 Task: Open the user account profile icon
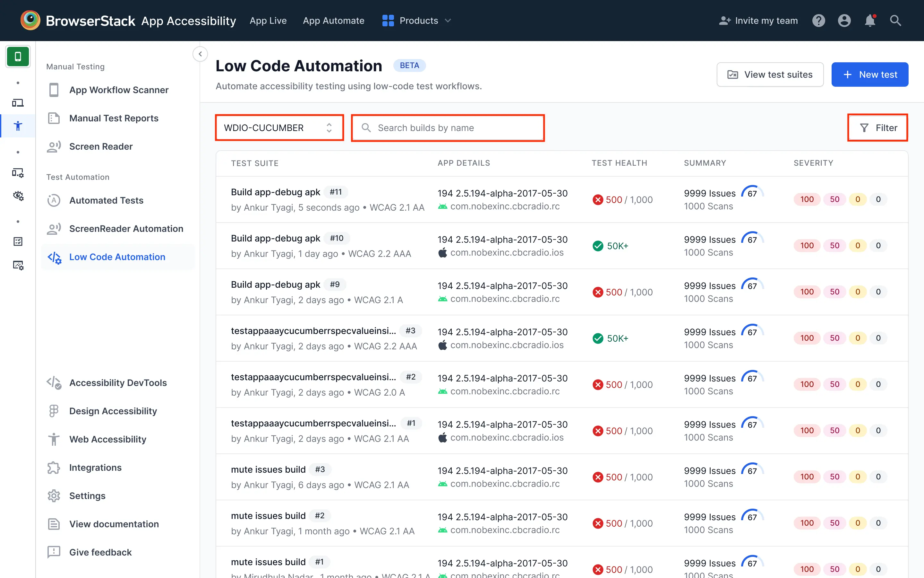click(x=844, y=21)
